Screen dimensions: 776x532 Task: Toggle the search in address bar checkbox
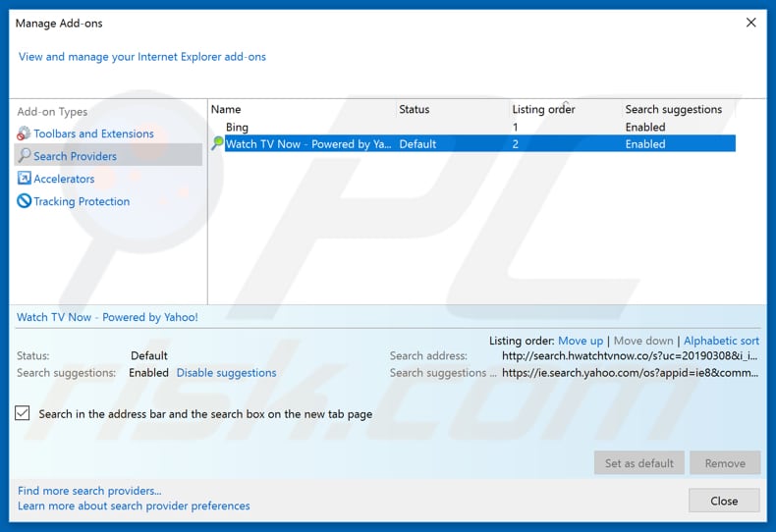[23, 413]
